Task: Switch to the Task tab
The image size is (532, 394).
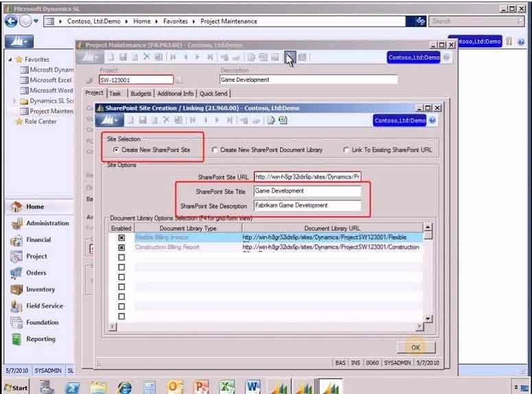Action: click(115, 93)
